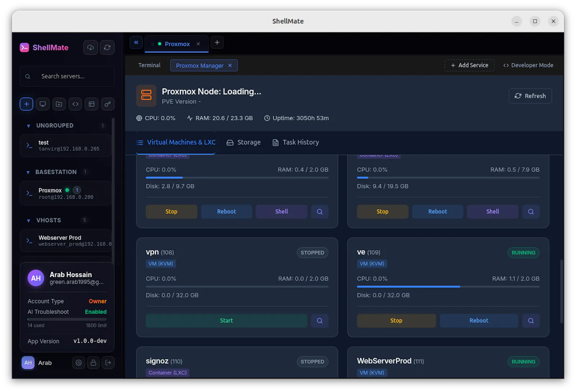The width and height of the screenshot is (576, 392).
Task: Open the Task History tab
Action: 296,143
